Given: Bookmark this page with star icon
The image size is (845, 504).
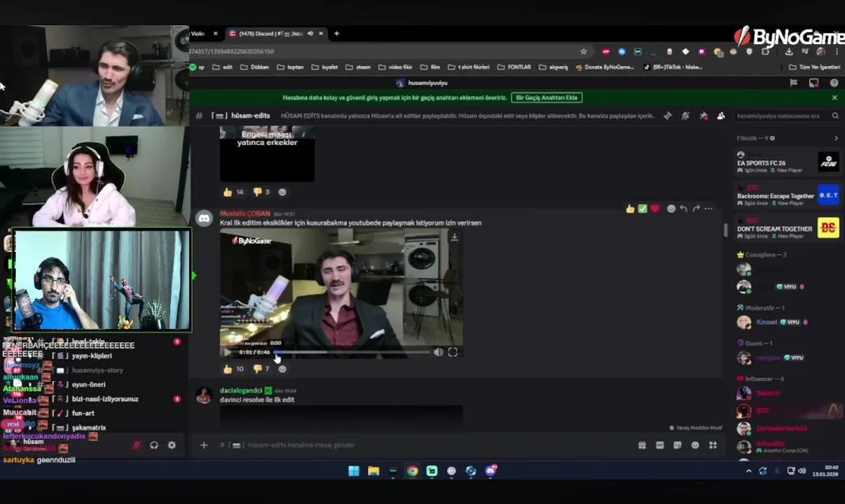Looking at the screenshot, I should 583,51.
